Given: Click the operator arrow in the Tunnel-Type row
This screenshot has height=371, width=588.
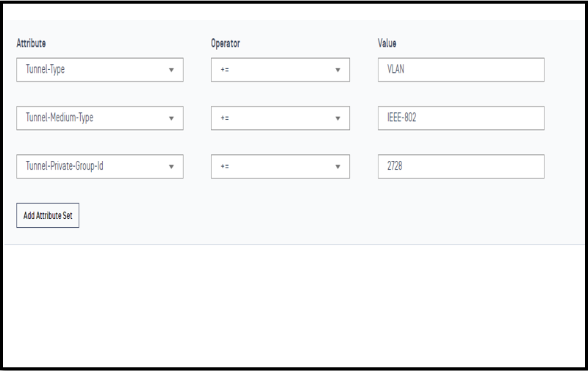Looking at the screenshot, I should pyautogui.click(x=337, y=70).
